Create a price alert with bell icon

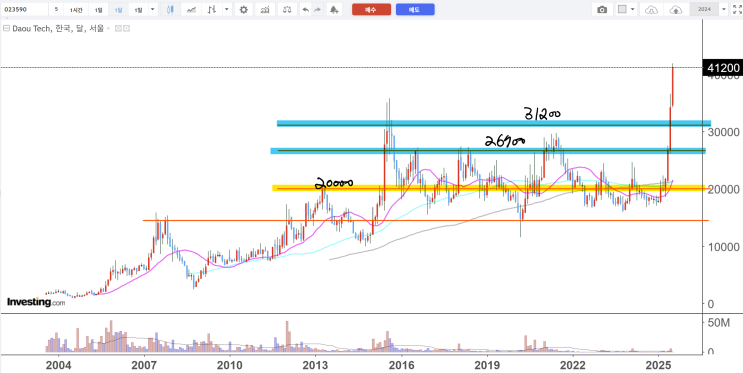coord(335,9)
